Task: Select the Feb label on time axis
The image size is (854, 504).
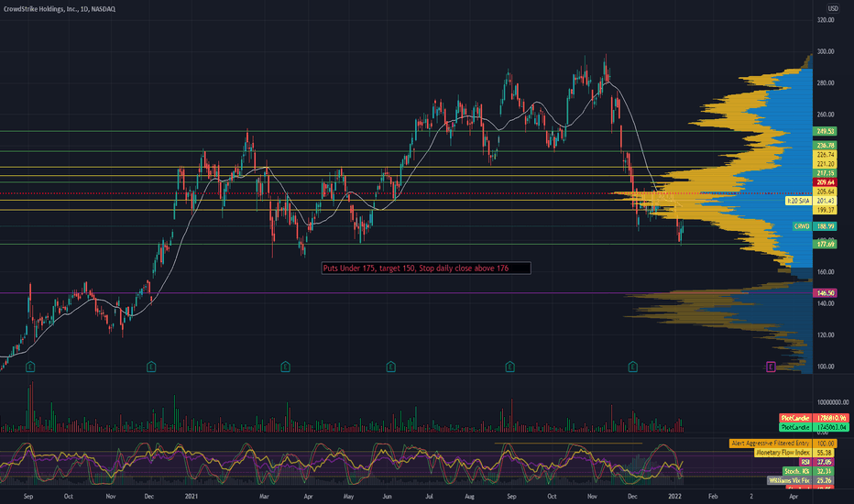Action: tap(712, 497)
